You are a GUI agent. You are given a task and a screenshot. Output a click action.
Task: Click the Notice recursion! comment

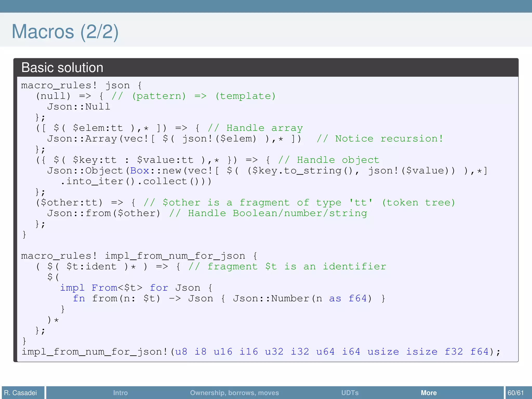click(380, 138)
